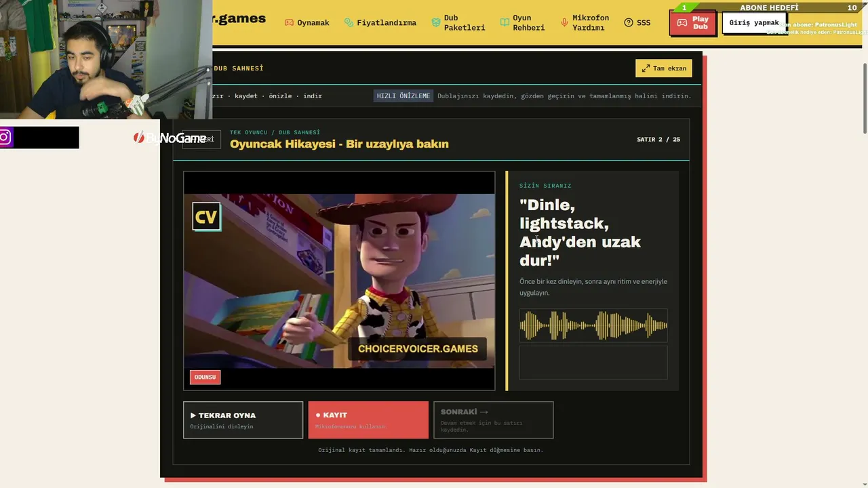Click the SİZİN SIRANIZ label
The image size is (868, 488).
545,186
